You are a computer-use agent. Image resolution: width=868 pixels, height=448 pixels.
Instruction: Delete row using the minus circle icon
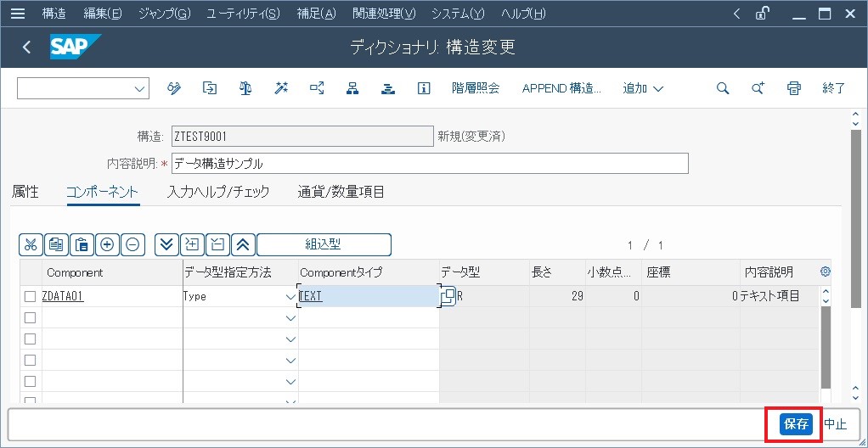132,244
